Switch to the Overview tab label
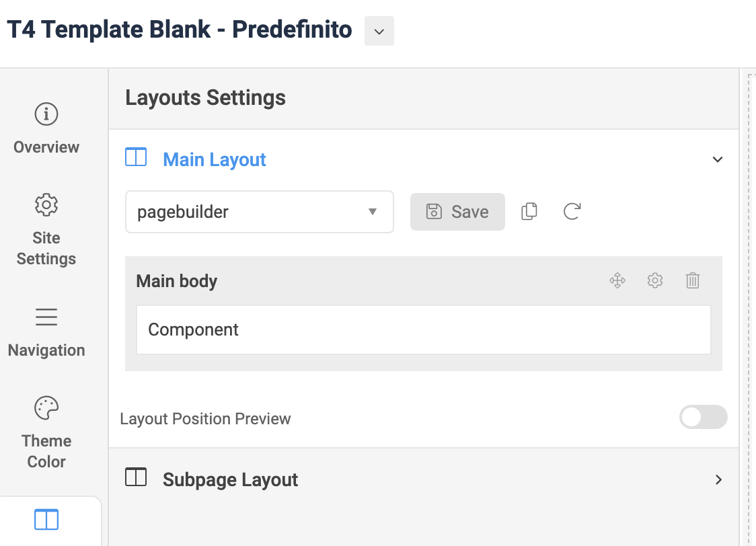The height and width of the screenshot is (546, 756). point(46,147)
